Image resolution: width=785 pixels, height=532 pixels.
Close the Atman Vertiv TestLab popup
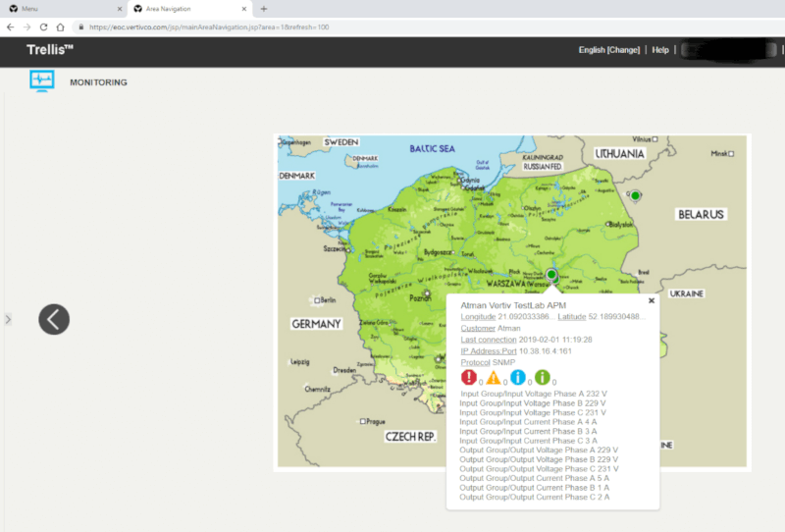652,301
